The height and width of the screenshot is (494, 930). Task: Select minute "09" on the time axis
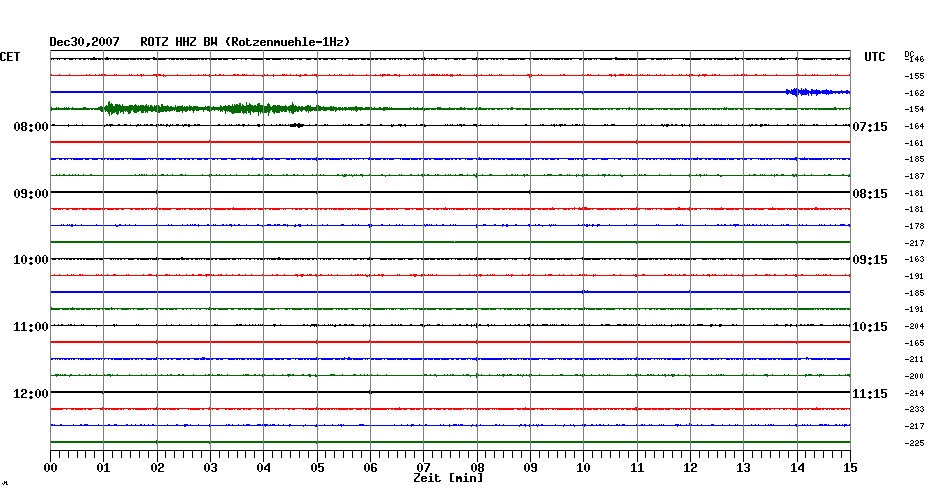point(530,468)
